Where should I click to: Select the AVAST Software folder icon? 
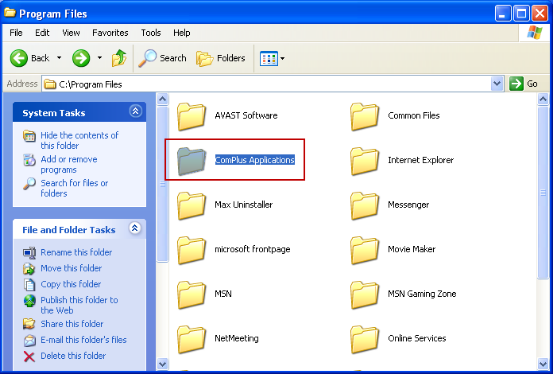point(191,116)
